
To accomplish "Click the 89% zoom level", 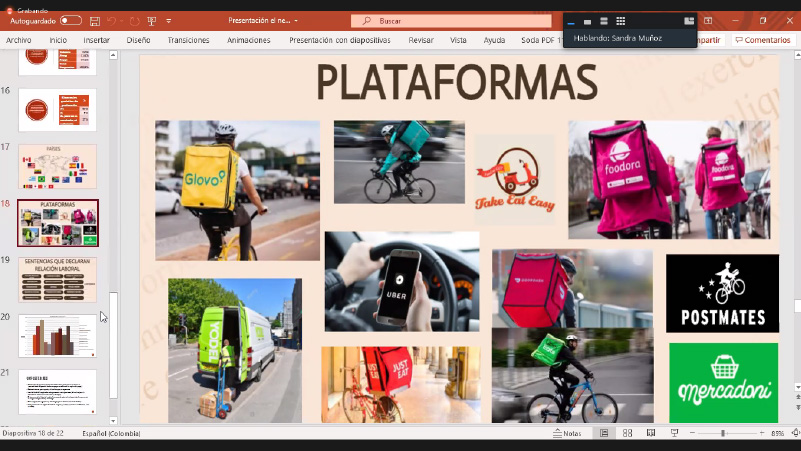I will tap(778, 433).
